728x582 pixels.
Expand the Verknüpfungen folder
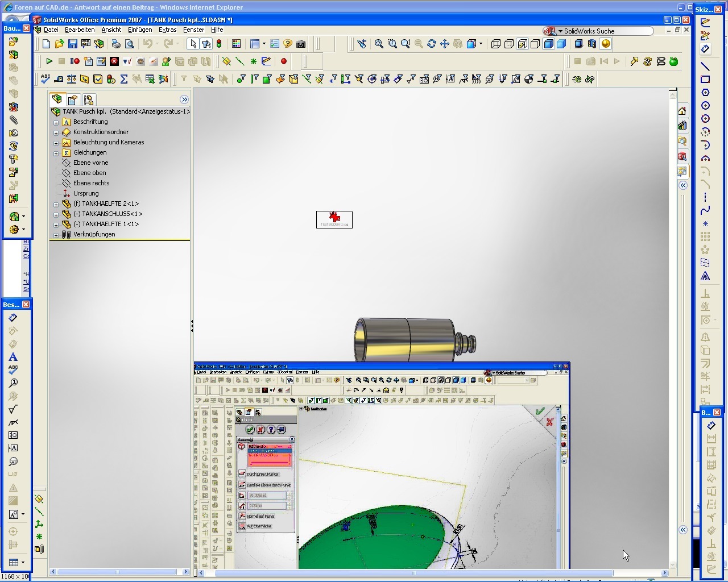[56, 235]
